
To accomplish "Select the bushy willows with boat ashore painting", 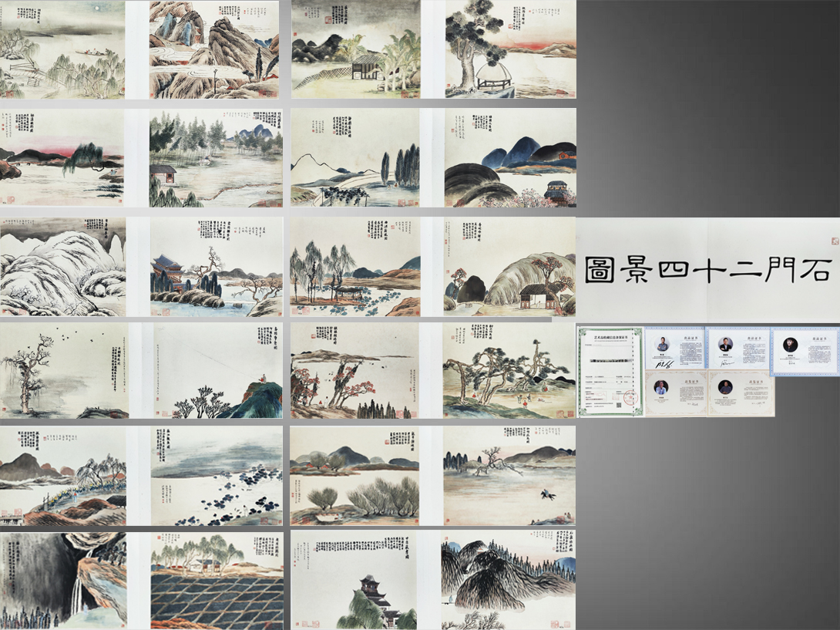I will click(354, 476).
